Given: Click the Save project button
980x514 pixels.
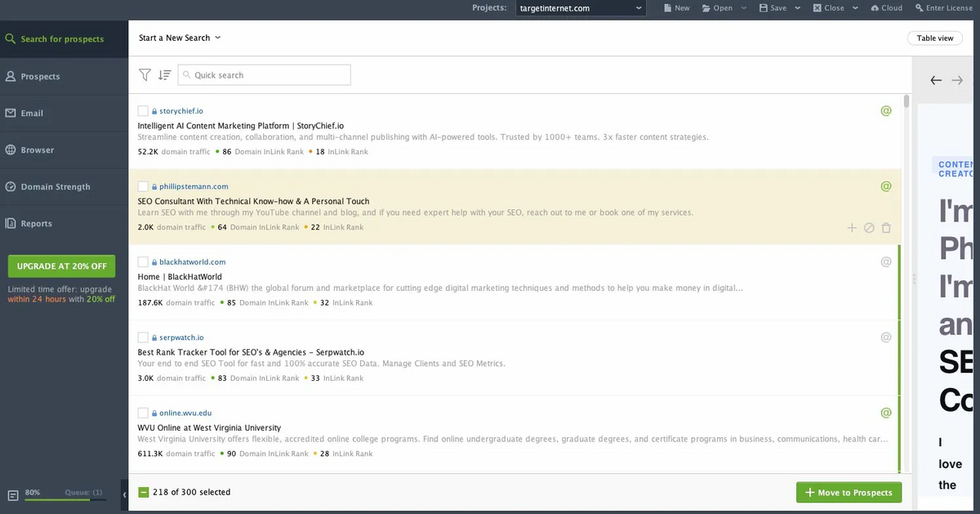Looking at the screenshot, I should click(773, 8).
